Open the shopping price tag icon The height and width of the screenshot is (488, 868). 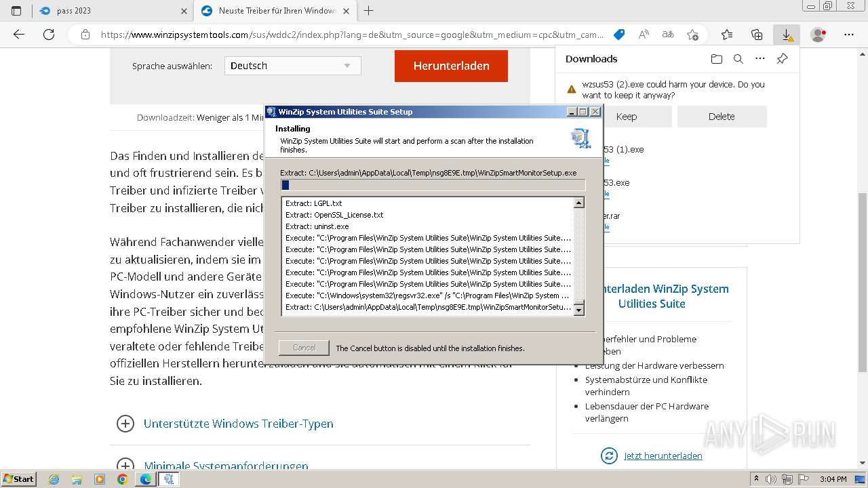[x=618, y=35]
